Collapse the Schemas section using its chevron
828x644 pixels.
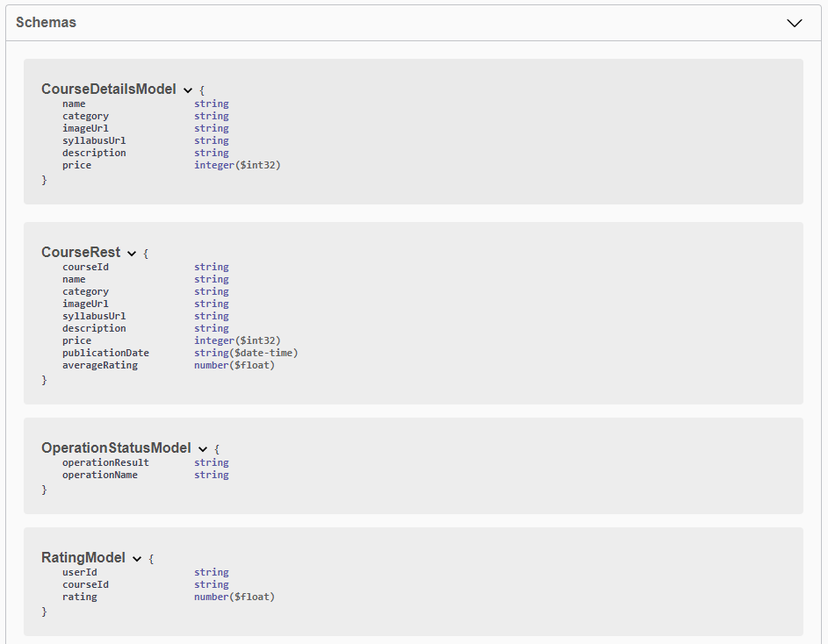[x=795, y=23]
